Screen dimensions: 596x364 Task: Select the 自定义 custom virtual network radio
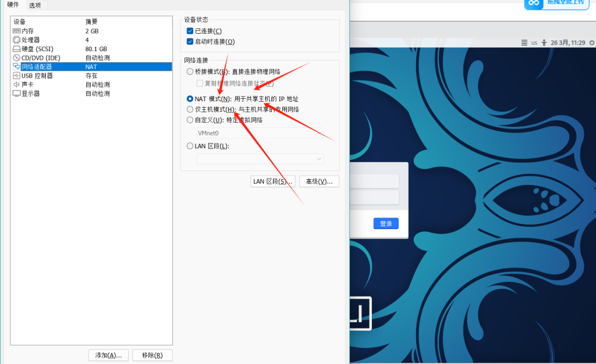190,120
